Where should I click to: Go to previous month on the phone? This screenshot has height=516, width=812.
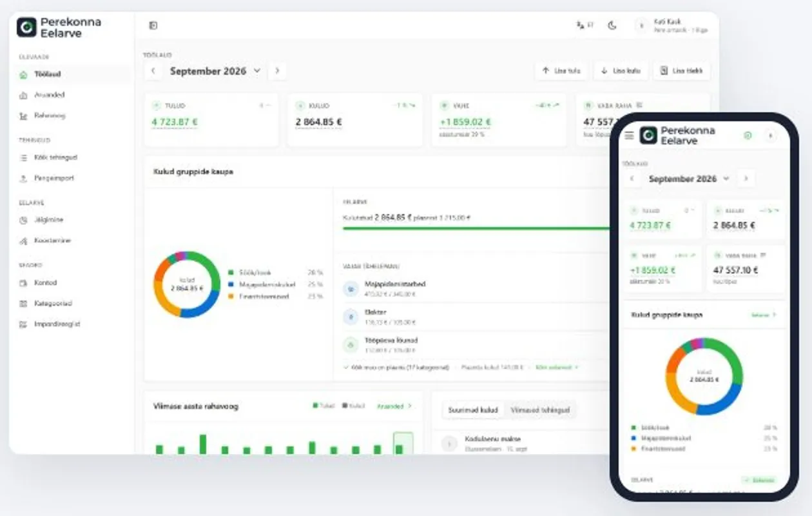pyautogui.click(x=632, y=179)
